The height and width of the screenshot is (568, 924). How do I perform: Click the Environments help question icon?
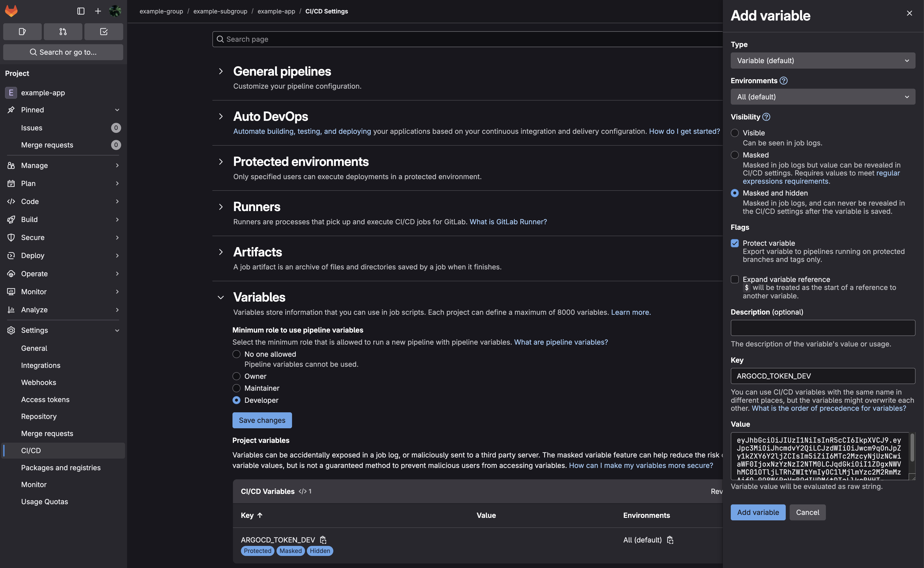click(x=783, y=81)
